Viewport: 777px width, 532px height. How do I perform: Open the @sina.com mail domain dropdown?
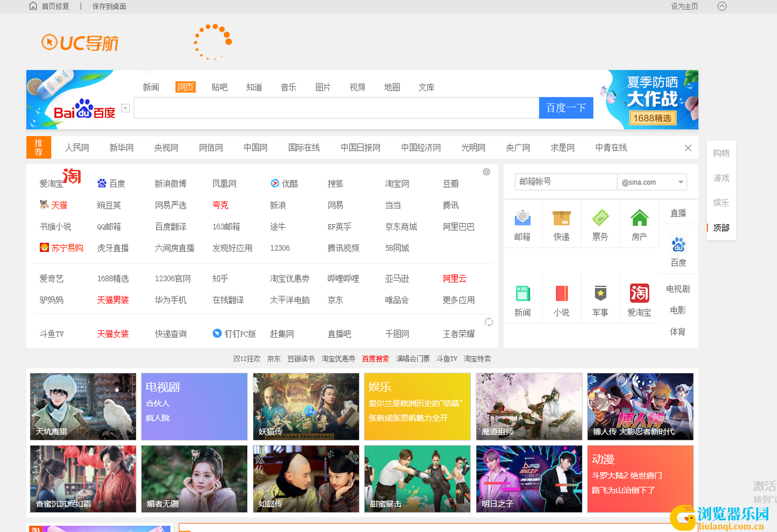click(x=652, y=182)
